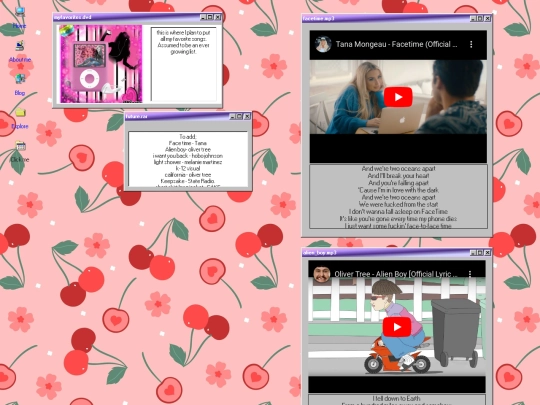Maximize the myfavorites.dvd window
The image size is (540, 405).
[210, 17]
